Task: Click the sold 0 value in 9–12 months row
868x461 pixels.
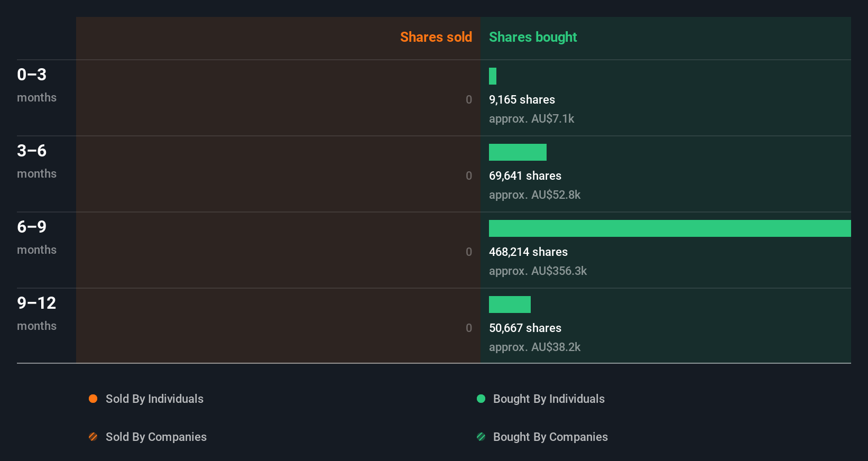Action: 469,328
